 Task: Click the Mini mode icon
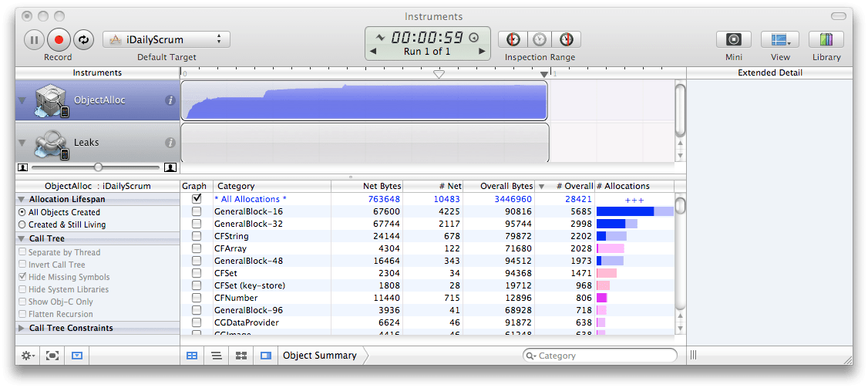[734, 39]
